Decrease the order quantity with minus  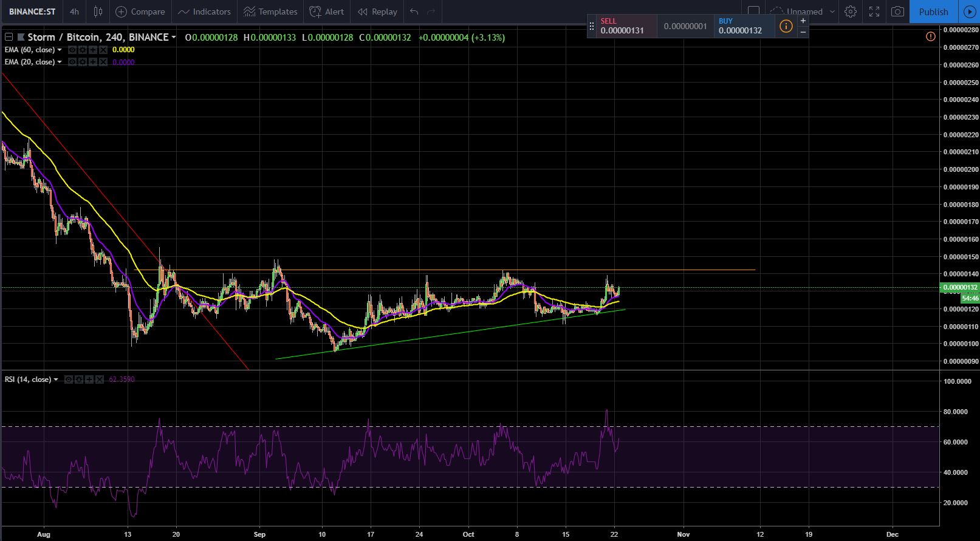(803, 32)
